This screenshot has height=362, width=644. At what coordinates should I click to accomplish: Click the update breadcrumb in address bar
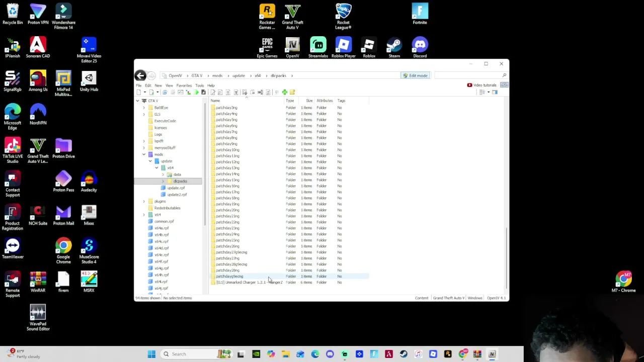coord(238,75)
